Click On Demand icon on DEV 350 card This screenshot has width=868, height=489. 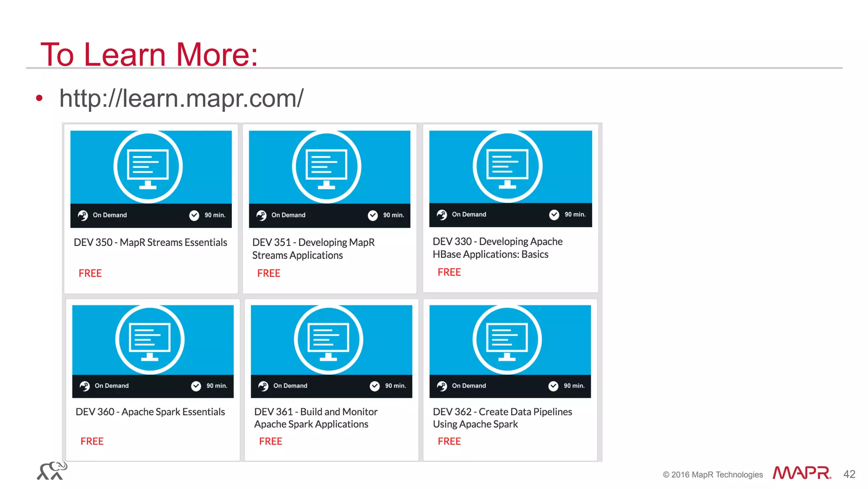(83, 215)
